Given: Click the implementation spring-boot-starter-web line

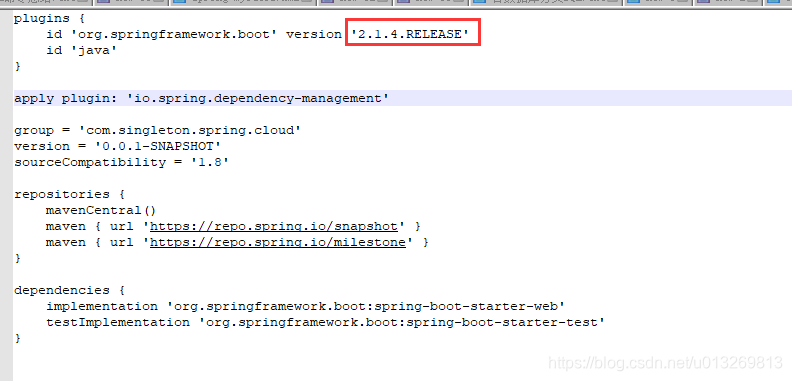Looking at the screenshot, I should (x=306, y=307).
